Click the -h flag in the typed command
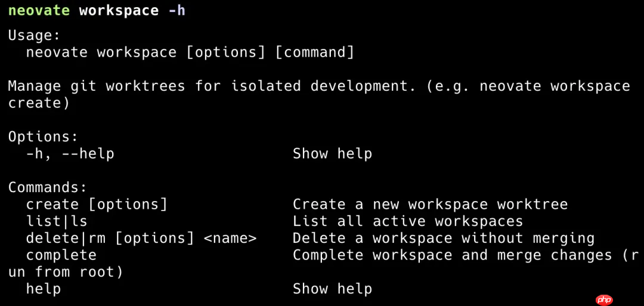The width and height of the screenshot is (644, 306). click(177, 10)
